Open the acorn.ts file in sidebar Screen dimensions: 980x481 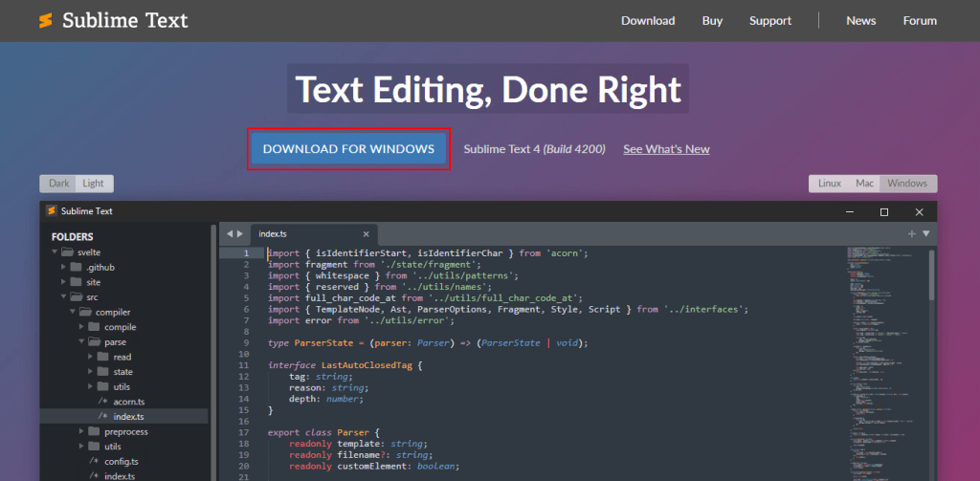click(x=128, y=402)
